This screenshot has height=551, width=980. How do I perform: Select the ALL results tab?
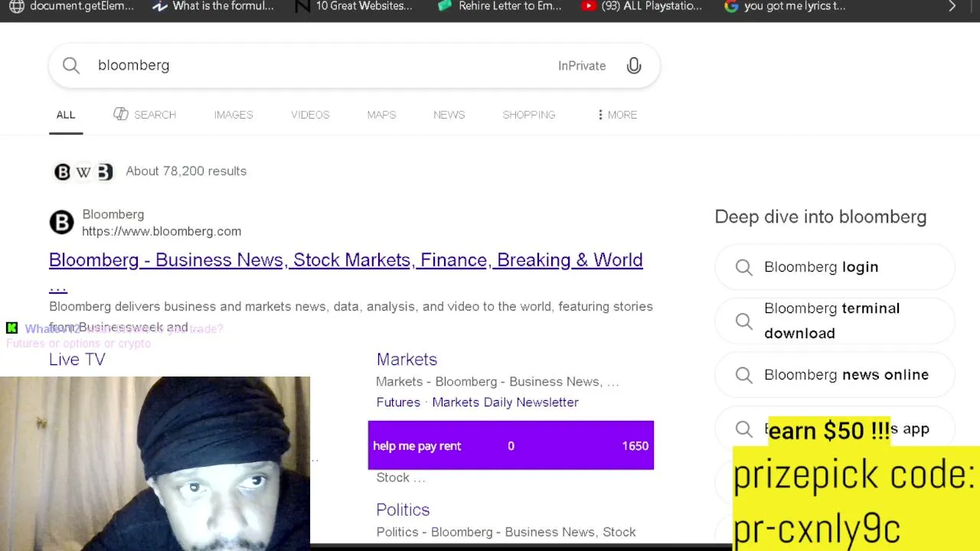pos(66,115)
